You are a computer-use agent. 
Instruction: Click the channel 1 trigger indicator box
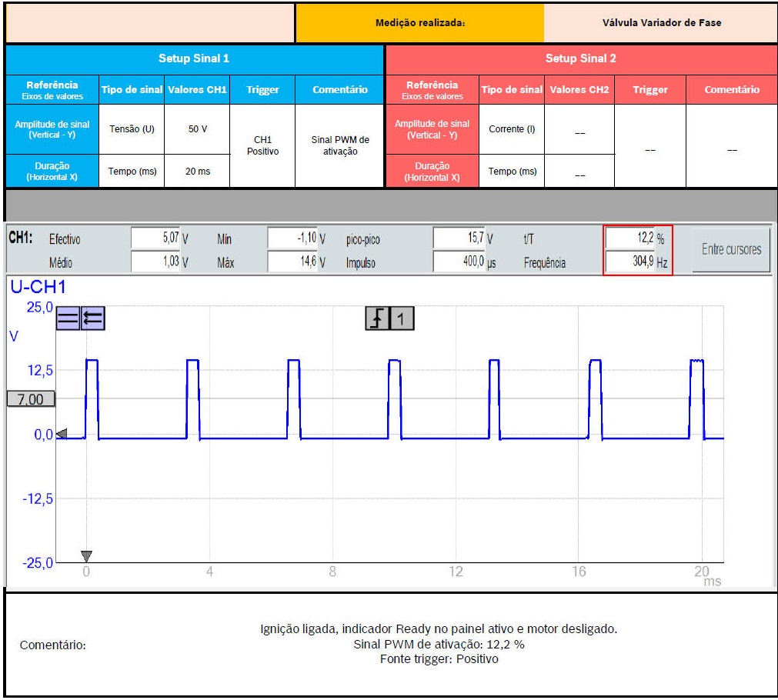402,318
